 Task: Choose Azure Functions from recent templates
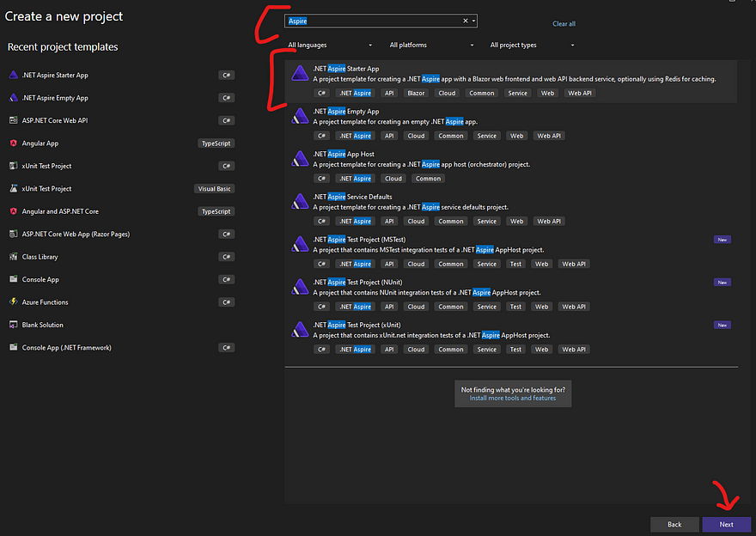pyautogui.click(x=121, y=301)
